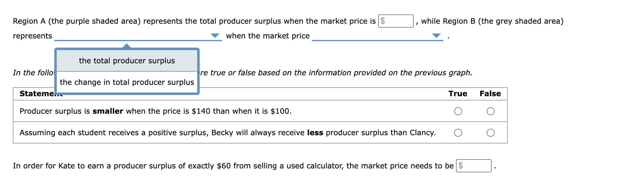Select True for the $140 price statement
Screen dimensions: 644x177
coord(458,111)
